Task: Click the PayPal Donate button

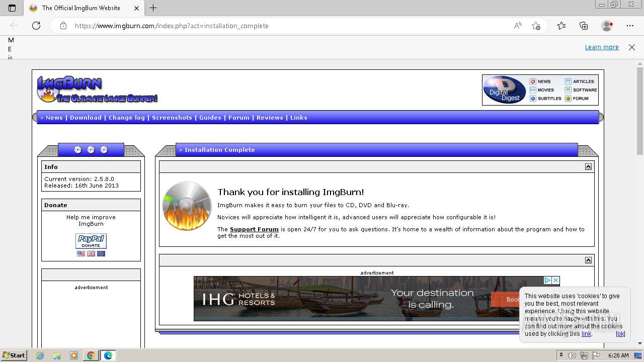Action: [91, 241]
